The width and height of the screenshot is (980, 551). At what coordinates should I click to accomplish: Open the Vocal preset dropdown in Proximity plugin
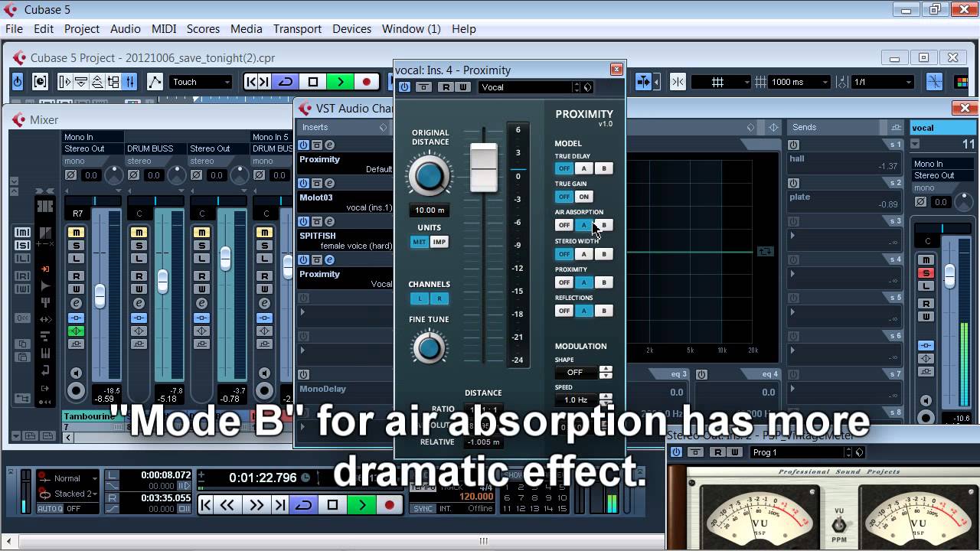tap(530, 87)
